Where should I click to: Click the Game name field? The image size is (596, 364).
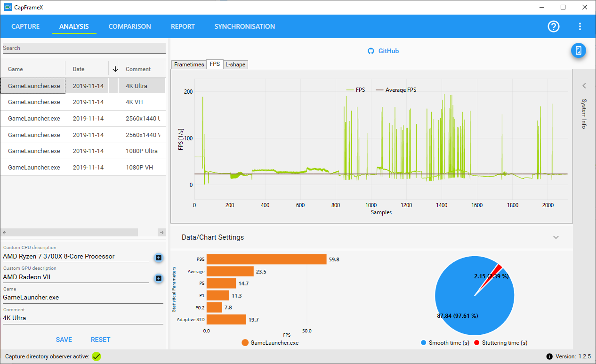coord(83,298)
